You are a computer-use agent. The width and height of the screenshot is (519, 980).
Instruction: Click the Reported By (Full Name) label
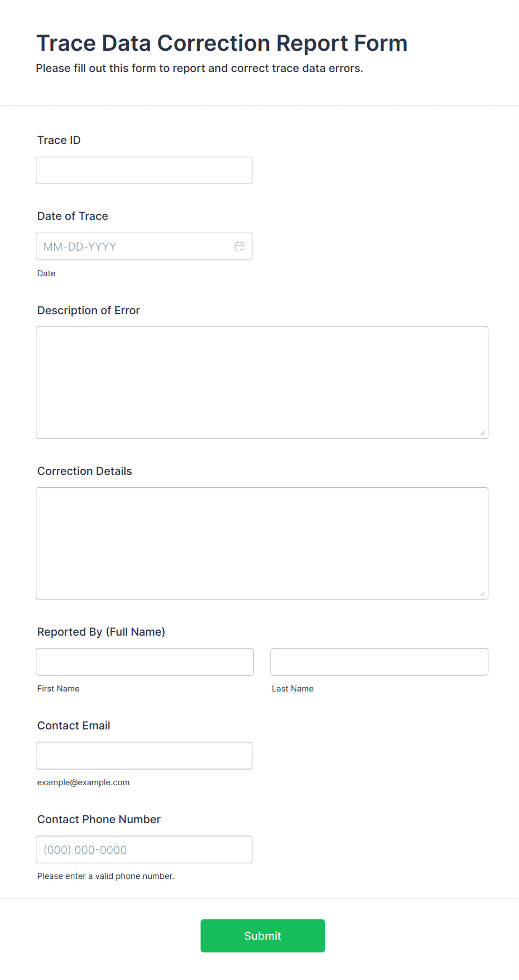click(102, 632)
